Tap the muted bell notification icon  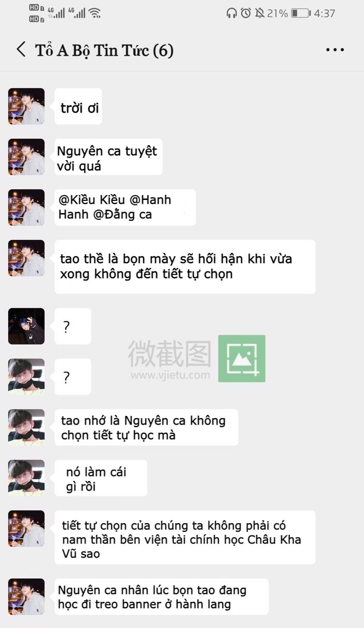260,13
